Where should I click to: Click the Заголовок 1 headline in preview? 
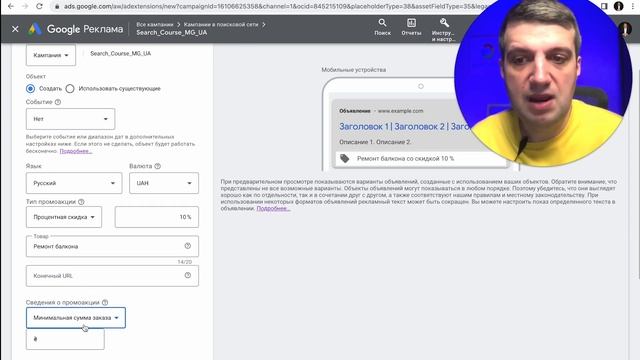pyautogui.click(x=364, y=127)
